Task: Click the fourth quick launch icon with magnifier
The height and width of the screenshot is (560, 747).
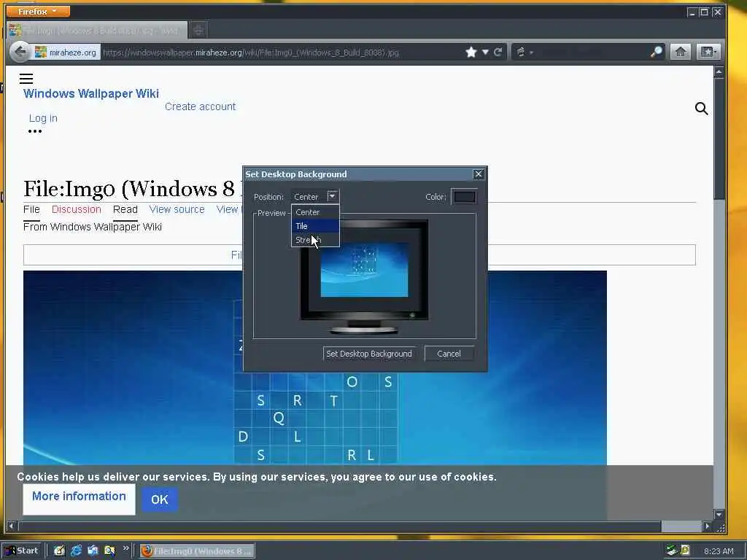Action: pos(109,551)
